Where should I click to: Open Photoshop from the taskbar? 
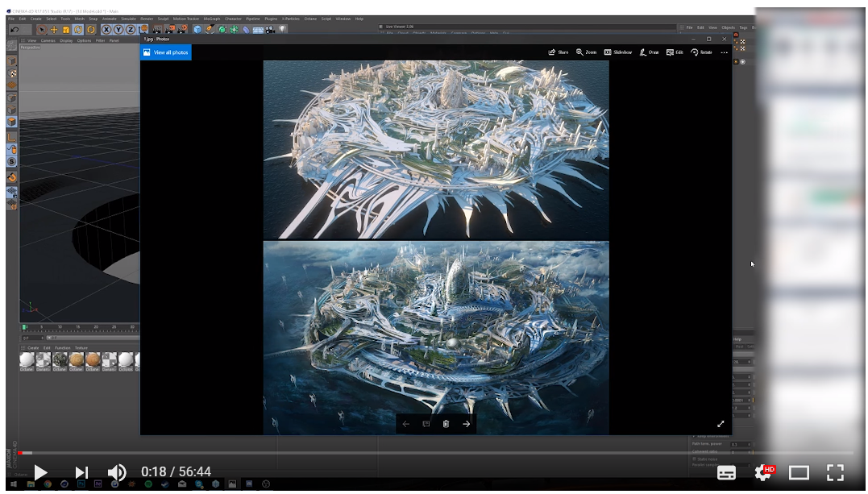(x=81, y=484)
